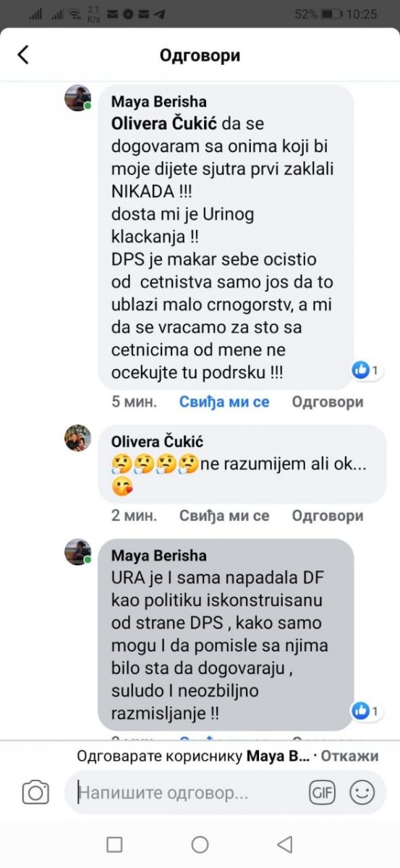
Task: Tap the like reaction on last comment
Action: coord(365,711)
